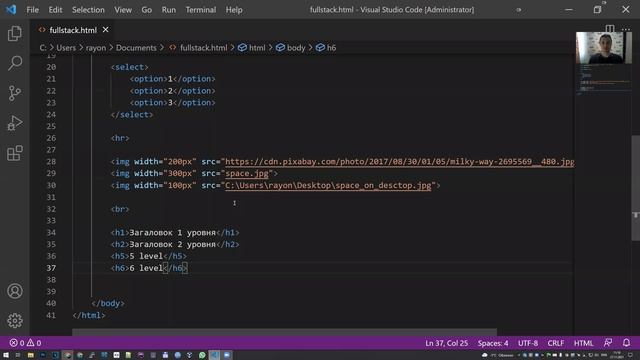Open the Windows action center icon
The image size is (640, 360).
tap(630, 355)
